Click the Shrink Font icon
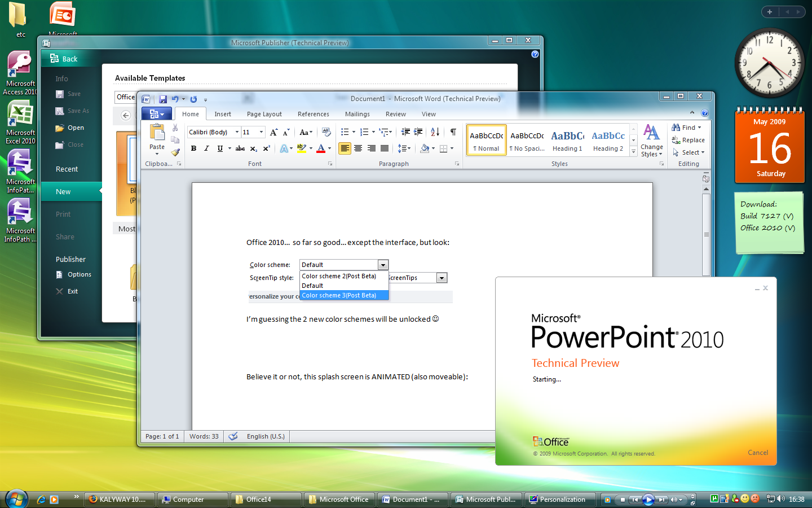Screen dimensions: 812x508 (286, 132)
